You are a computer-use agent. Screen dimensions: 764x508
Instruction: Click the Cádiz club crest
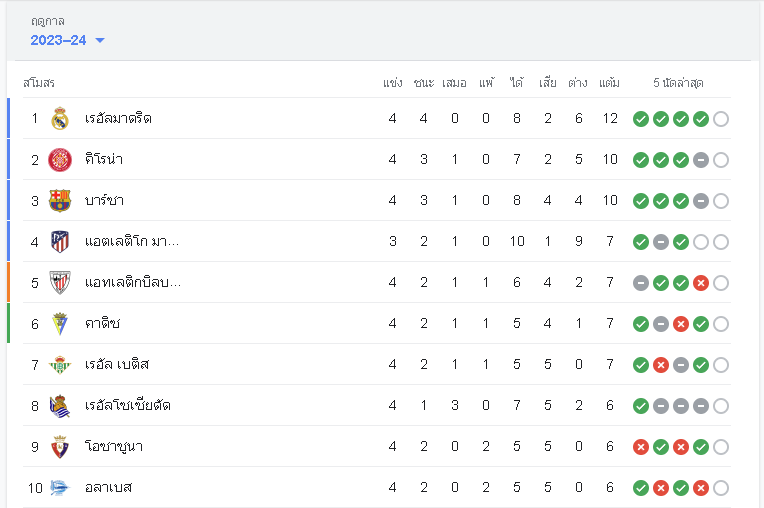59,324
